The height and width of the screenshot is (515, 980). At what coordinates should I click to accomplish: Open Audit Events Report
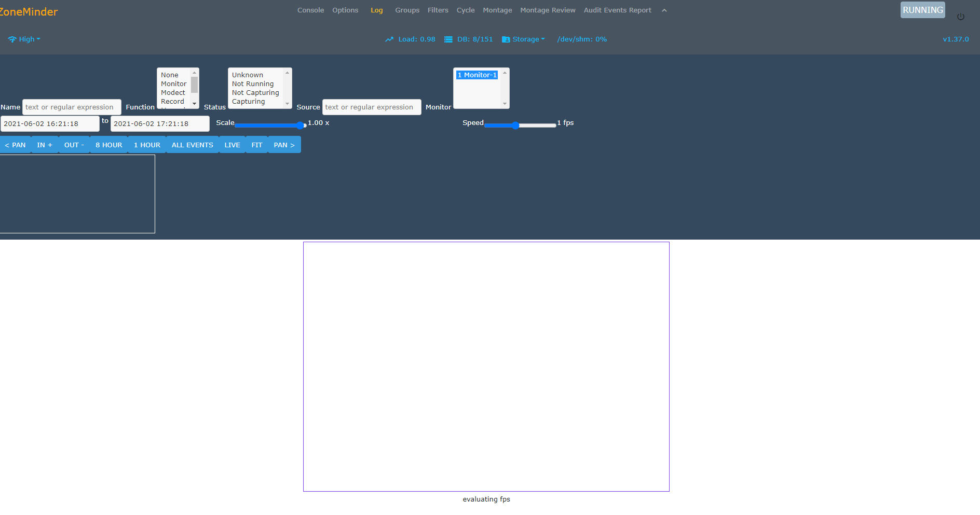click(x=617, y=10)
